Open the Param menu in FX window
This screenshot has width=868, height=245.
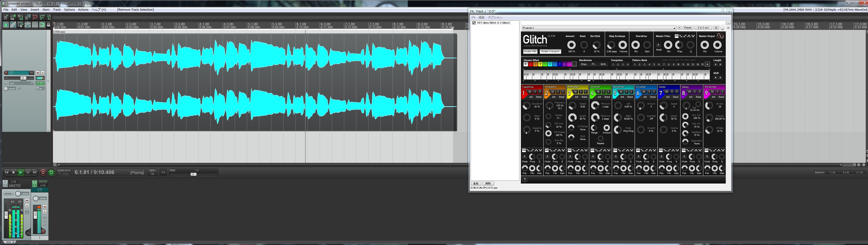(688, 28)
